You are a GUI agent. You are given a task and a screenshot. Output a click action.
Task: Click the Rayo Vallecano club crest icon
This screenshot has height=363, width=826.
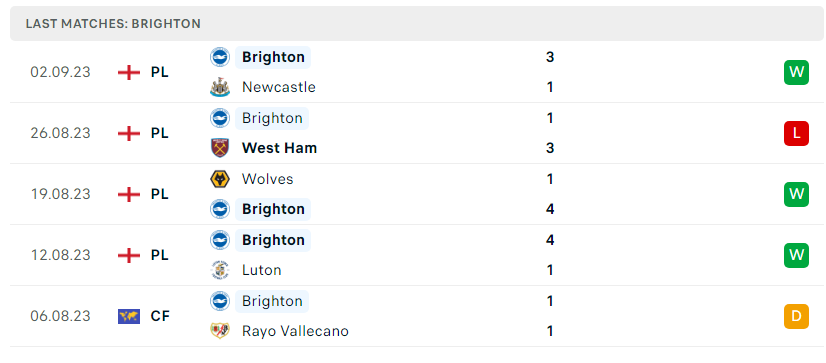pos(220,331)
